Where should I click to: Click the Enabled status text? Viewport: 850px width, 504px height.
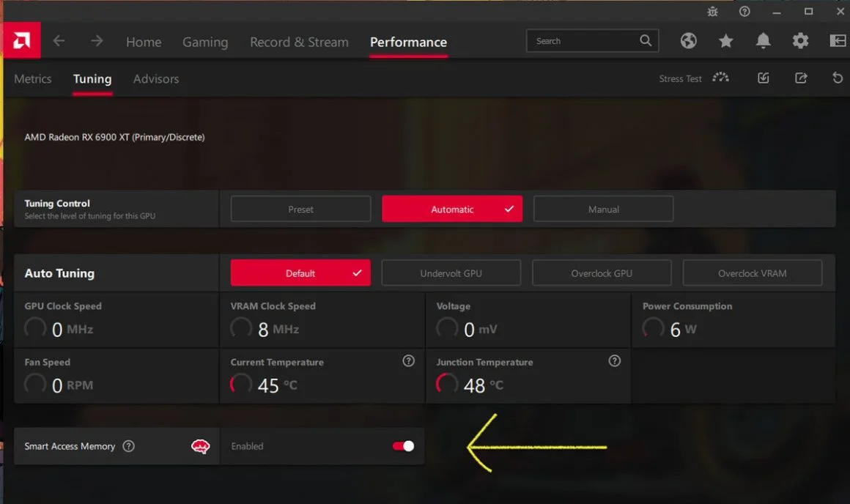[x=247, y=446]
